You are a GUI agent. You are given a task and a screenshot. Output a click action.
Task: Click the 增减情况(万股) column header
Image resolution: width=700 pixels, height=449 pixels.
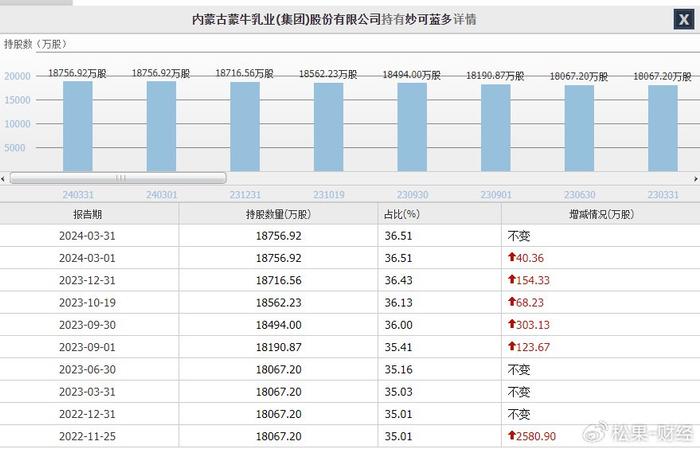pos(601,214)
